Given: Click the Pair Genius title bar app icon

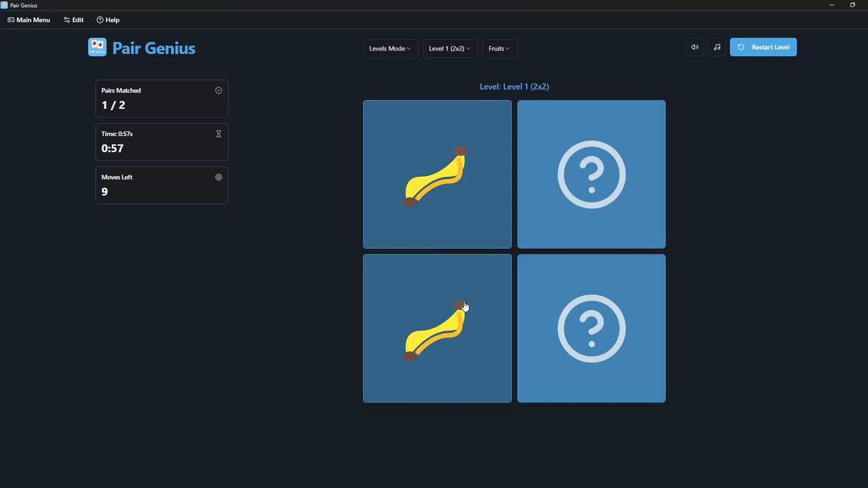Looking at the screenshot, I should (4, 5).
